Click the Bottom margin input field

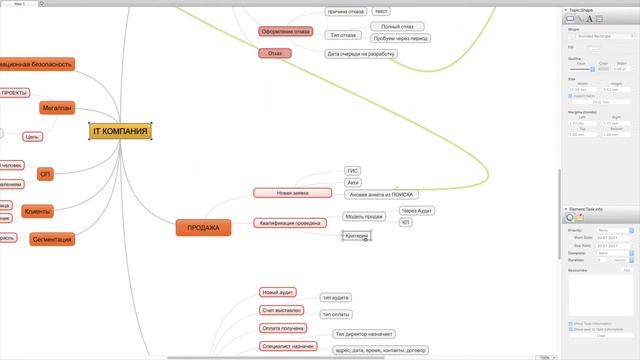pyautogui.click(x=616, y=134)
